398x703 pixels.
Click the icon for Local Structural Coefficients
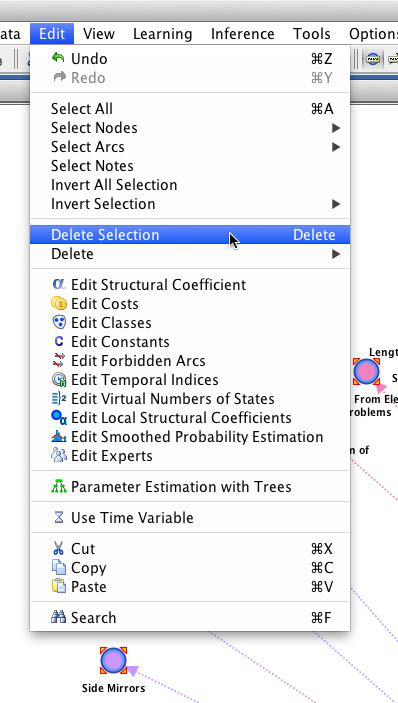(x=59, y=418)
